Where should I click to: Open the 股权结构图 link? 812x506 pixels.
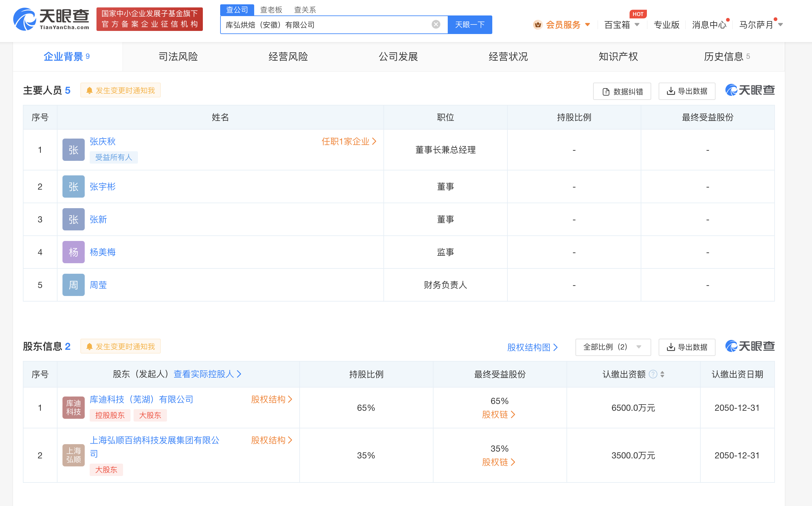(533, 347)
